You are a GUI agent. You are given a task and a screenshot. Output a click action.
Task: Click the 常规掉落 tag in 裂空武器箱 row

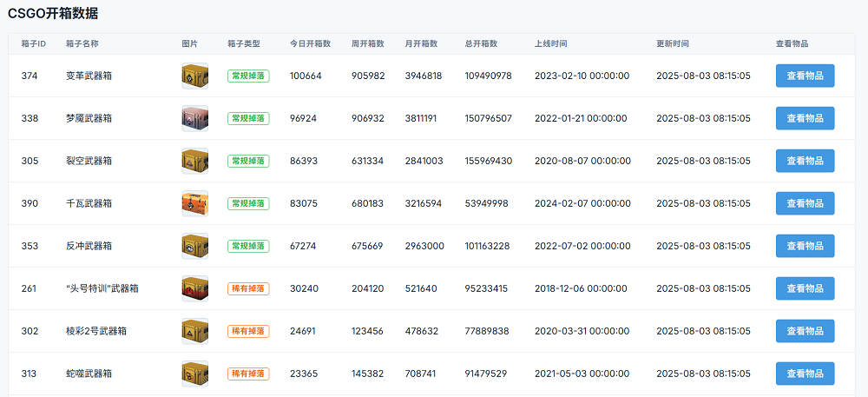[248, 161]
